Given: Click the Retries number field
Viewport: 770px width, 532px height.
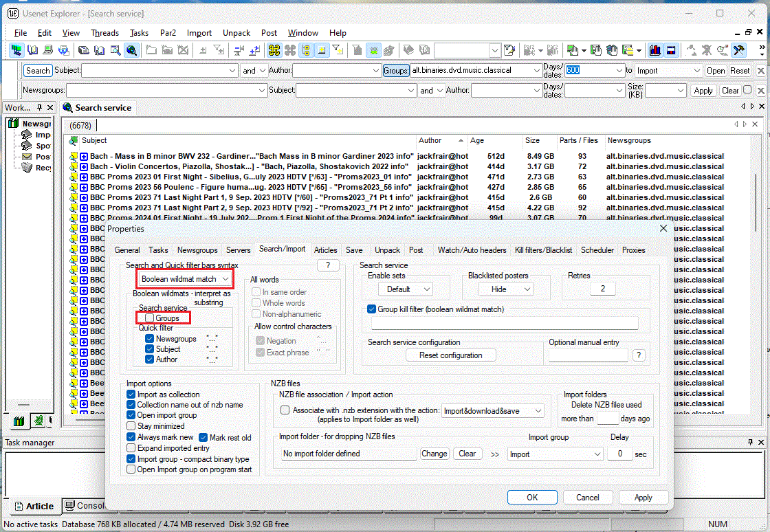Looking at the screenshot, I should tap(602, 289).
